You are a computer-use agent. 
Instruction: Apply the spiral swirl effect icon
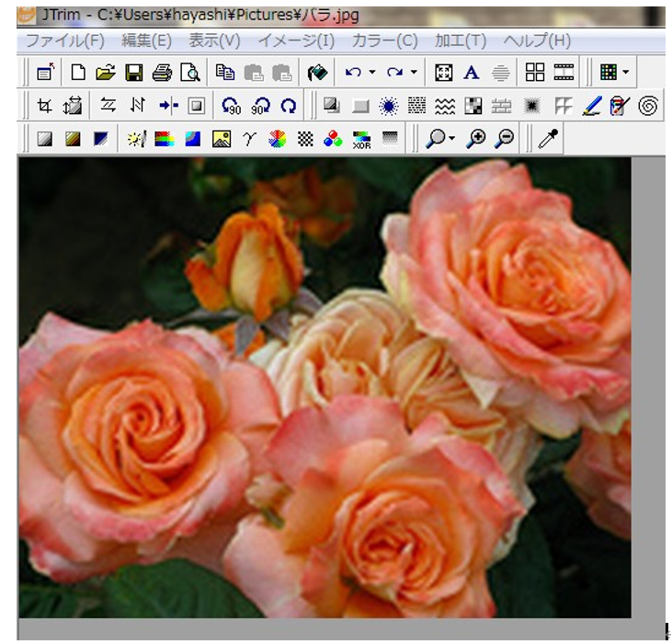click(x=648, y=106)
